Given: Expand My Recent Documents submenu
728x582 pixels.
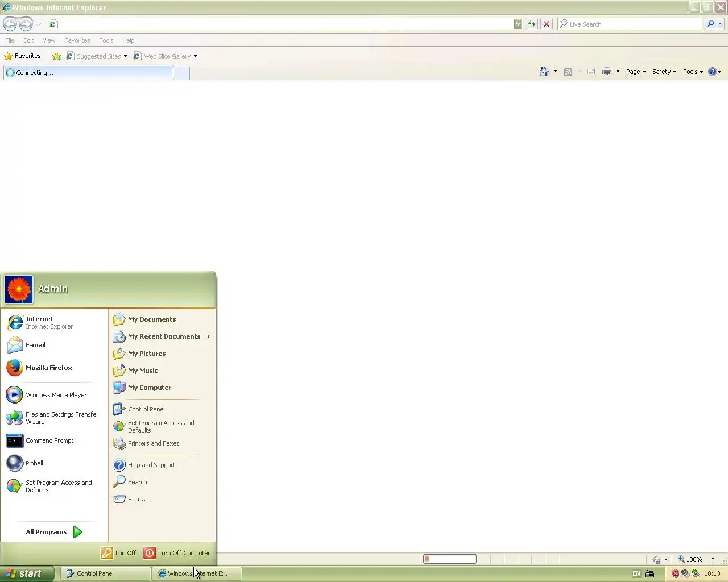Looking at the screenshot, I should (162, 336).
